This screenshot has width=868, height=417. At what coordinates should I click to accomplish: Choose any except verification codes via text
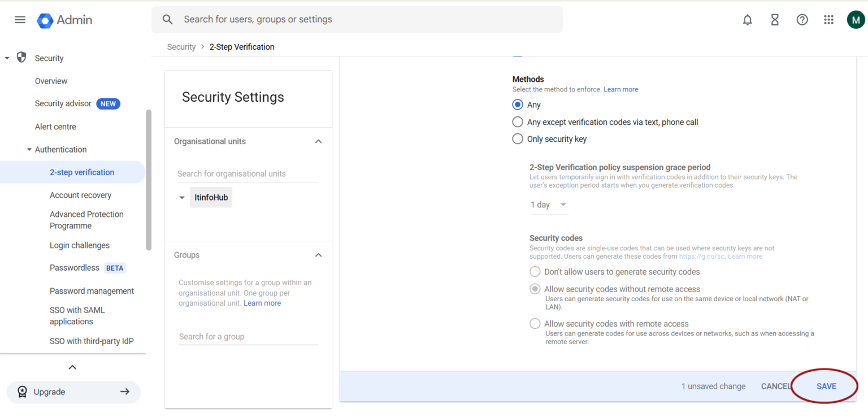point(517,121)
